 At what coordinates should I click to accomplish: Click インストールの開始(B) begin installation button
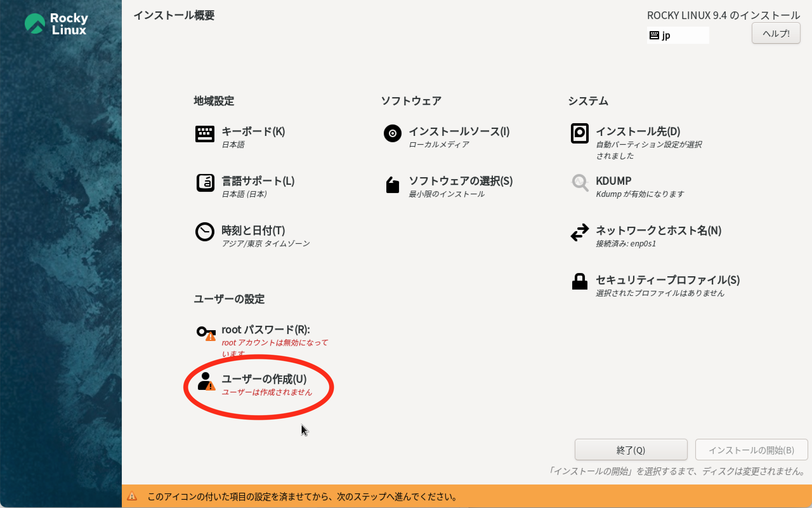[751, 450]
